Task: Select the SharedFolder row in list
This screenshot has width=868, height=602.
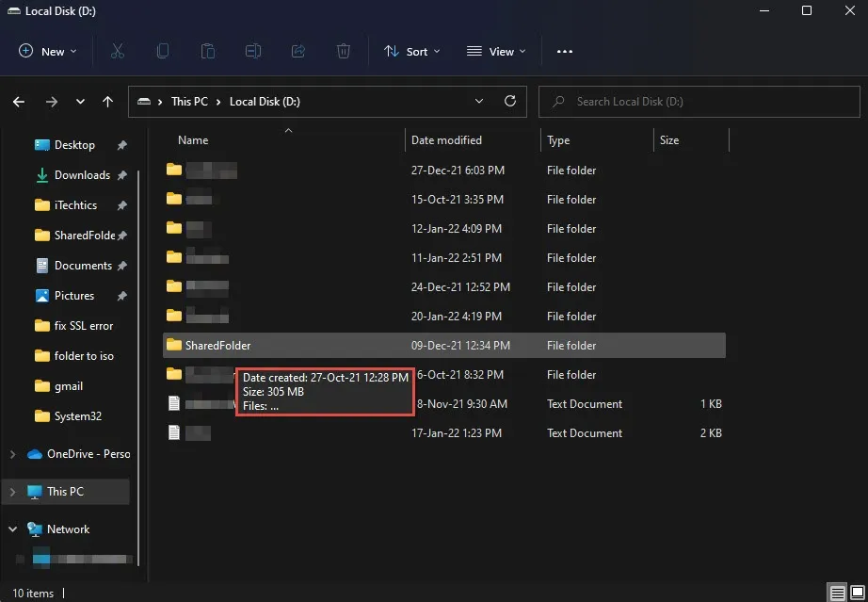Action: click(218, 346)
